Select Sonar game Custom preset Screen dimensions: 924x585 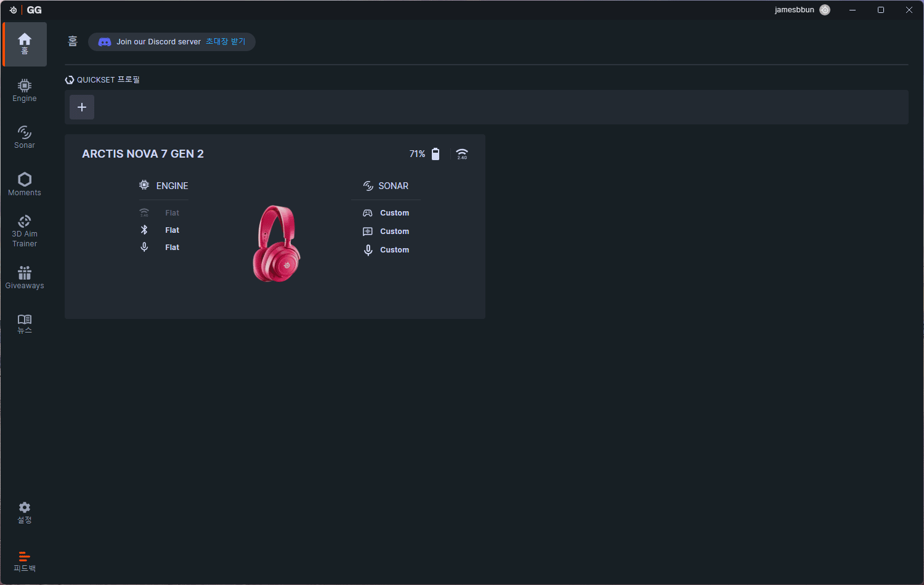tap(395, 213)
